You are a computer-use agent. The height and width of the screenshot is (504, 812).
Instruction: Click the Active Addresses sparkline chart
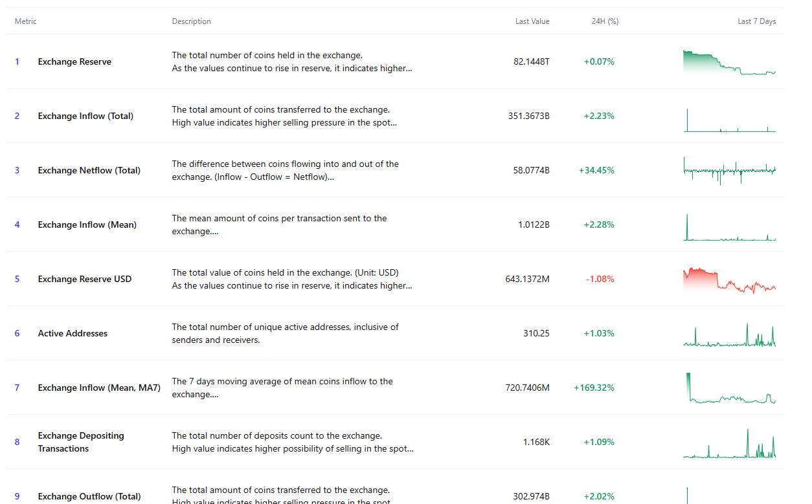pos(729,335)
